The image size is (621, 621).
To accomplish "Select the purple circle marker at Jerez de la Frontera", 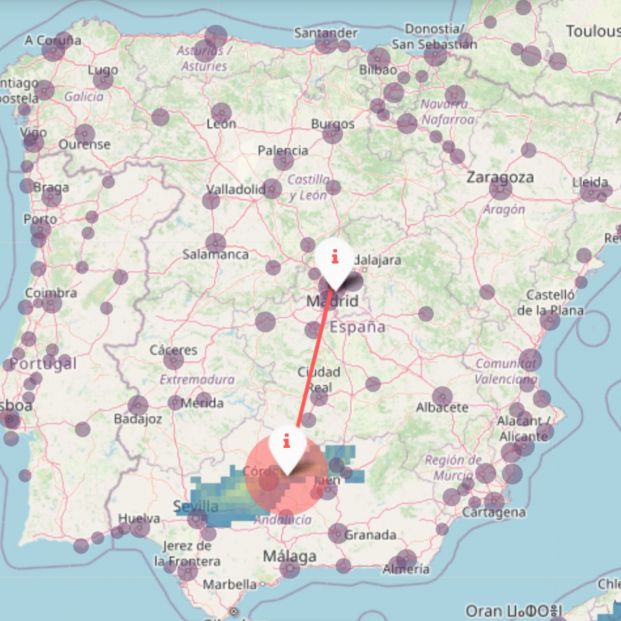I will [x=187, y=571].
